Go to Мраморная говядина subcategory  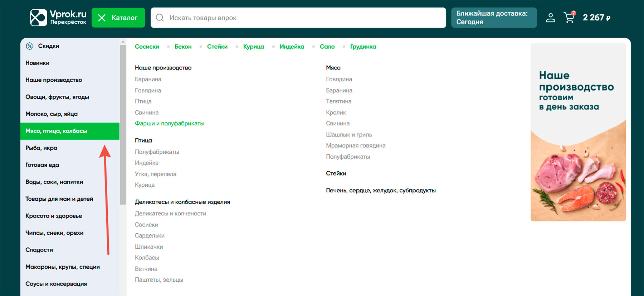pos(355,145)
